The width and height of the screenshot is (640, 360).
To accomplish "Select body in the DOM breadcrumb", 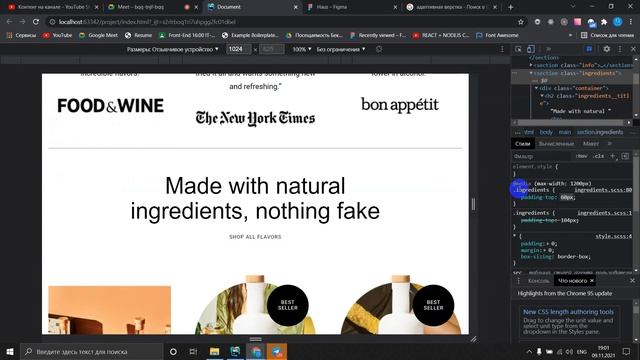I will click(546, 132).
